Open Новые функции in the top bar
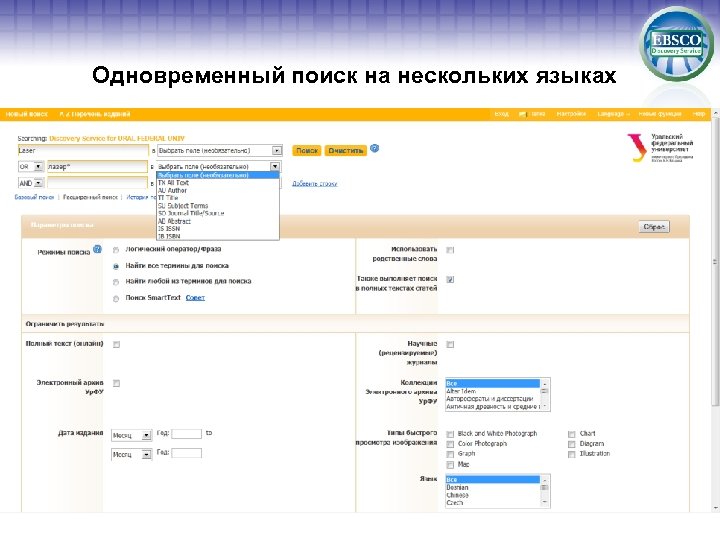 (660, 114)
